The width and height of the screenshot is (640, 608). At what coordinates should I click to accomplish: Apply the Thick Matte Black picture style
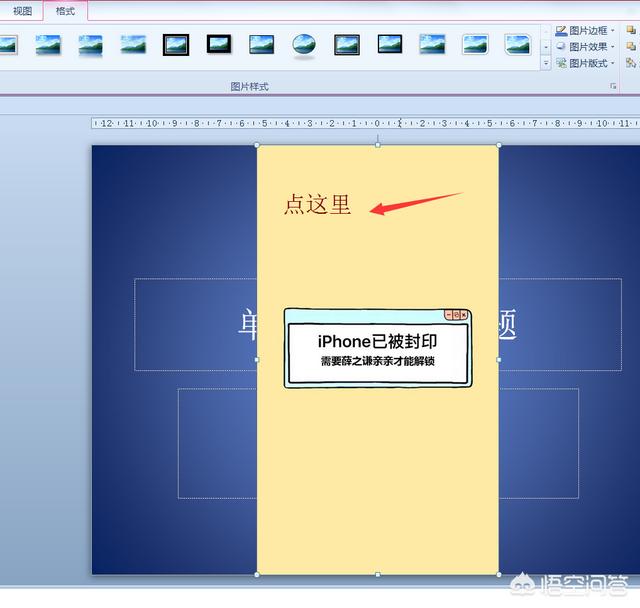pyautogui.click(x=219, y=44)
